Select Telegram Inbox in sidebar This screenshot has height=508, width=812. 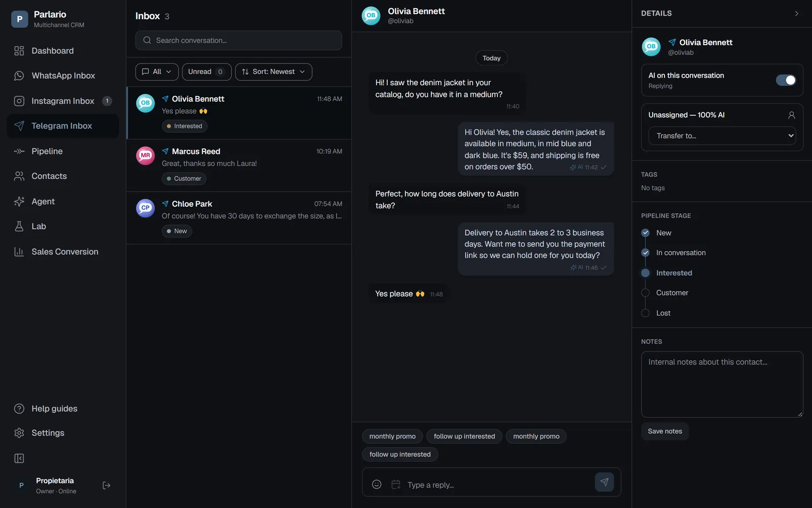(62, 126)
